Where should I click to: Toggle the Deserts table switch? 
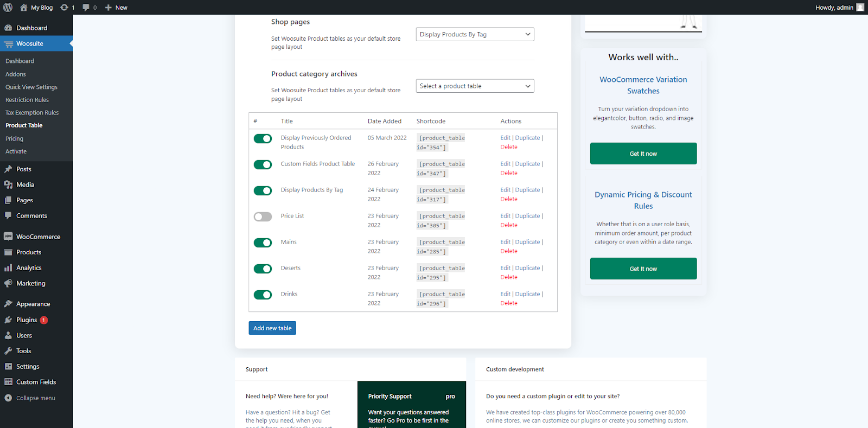coord(263,269)
